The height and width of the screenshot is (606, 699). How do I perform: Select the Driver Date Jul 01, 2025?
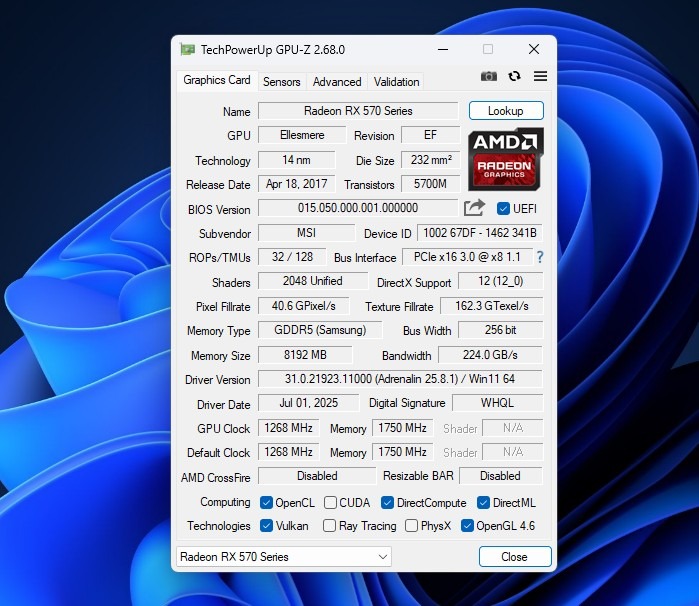[308, 403]
